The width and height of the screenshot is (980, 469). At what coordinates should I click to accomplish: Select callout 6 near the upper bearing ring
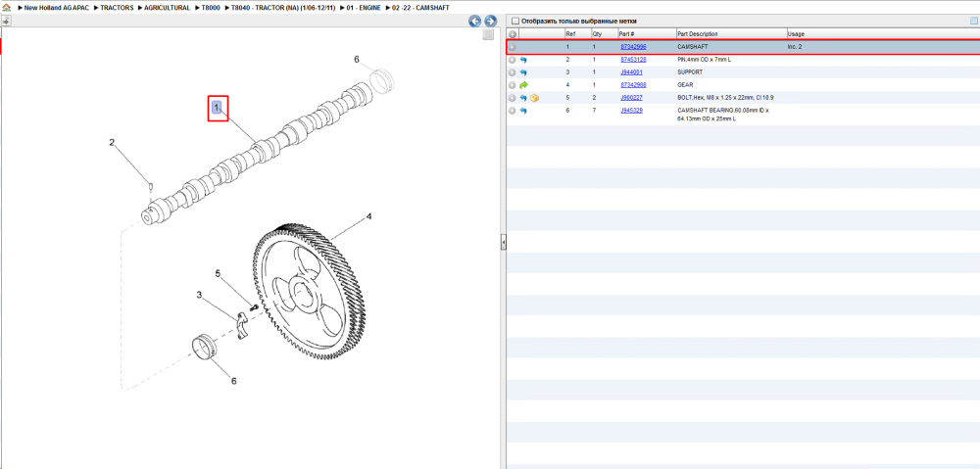coord(357,60)
